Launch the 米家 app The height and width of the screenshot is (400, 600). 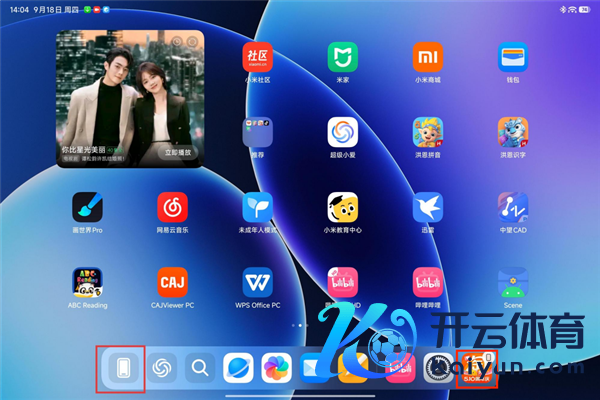342,57
